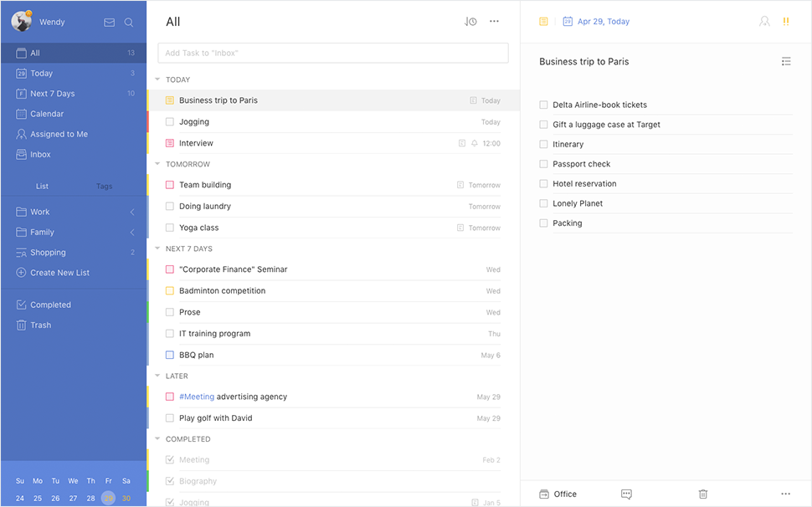This screenshot has height=507, width=812.
Task: Click the comment icon at bottom of detail panel
Action: click(626, 494)
